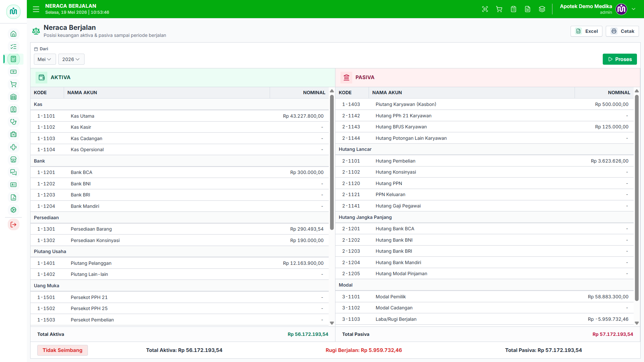Select the Bank BCA account name
The width and height of the screenshot is (644, 362).
pos(82,172)
